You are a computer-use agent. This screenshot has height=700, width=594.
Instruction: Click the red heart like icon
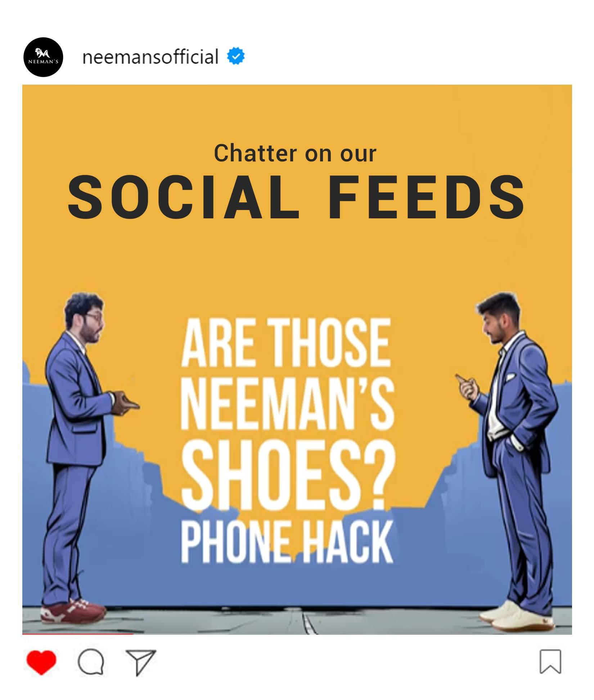[41, 662]
